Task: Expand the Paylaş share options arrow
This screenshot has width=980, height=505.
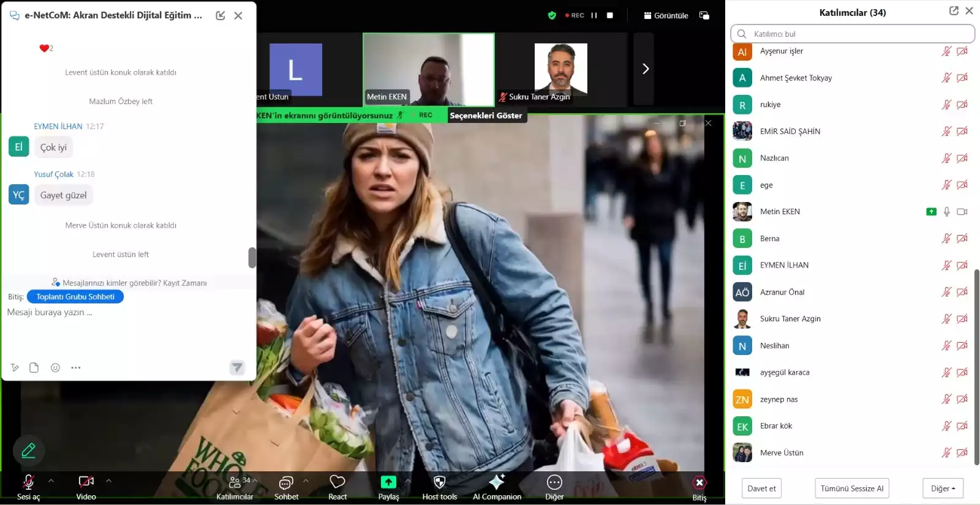Action: point(408,481)
